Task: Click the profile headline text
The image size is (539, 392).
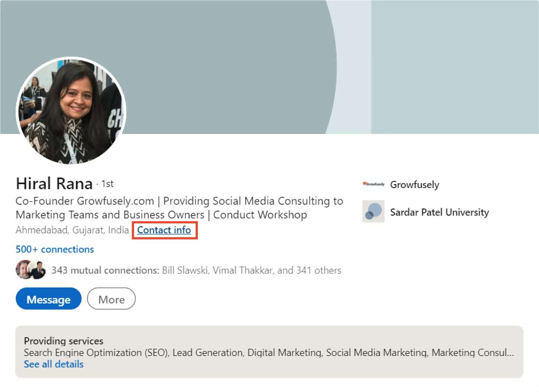Action: [179, 207]
